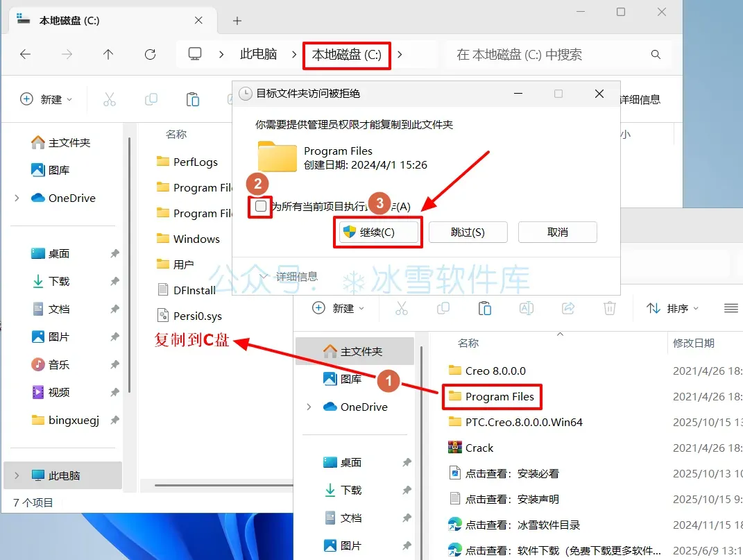Click 跳过(S) button in dialog

point(468,232)
